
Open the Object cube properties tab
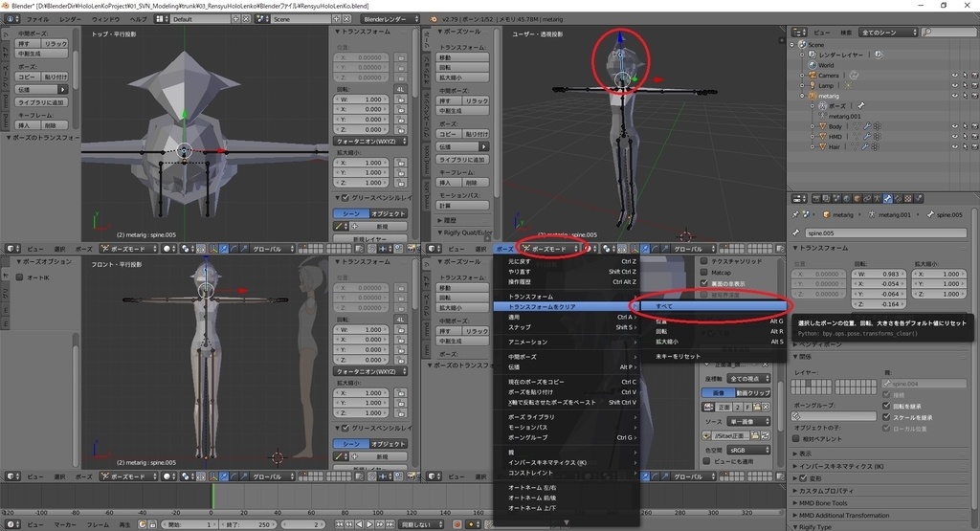point(857,199)
